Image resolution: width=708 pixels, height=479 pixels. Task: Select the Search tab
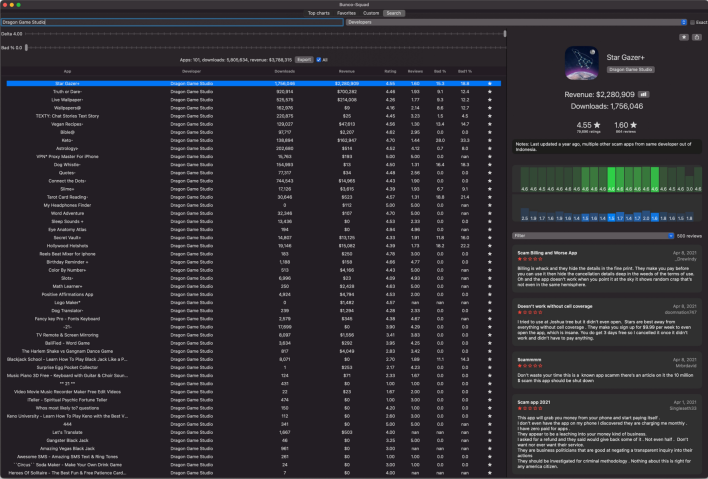tap(394, 13)
